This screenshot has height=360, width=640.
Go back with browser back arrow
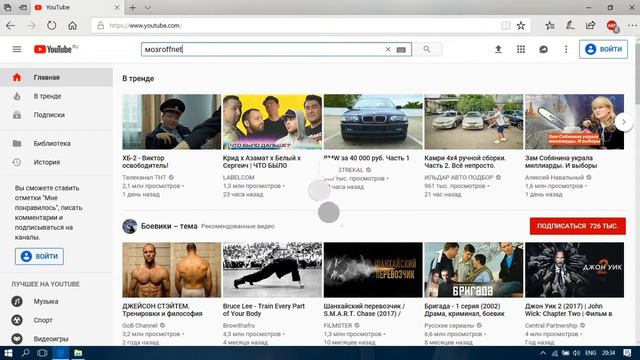11,25
